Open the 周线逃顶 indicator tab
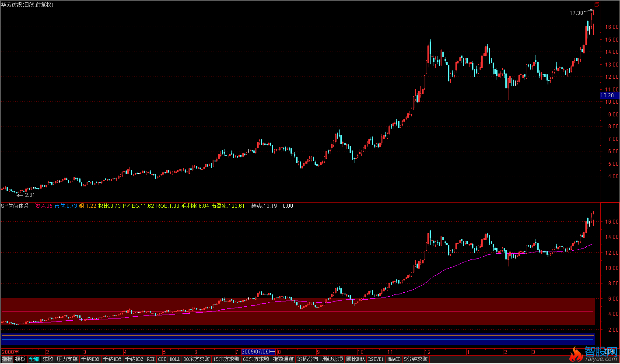Image resolution: width=620 pixels, height=364 pixels. tap(333, 359)
